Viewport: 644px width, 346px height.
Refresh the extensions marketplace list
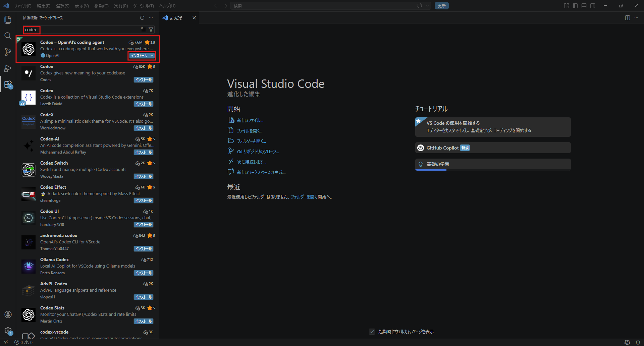142,18
